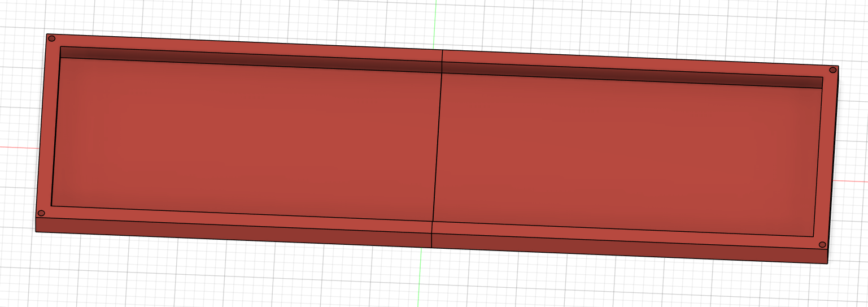Select the screw hole at the bottom-right corner
The width and height of the screenshot is (868, 307).
tap(822, 245)
